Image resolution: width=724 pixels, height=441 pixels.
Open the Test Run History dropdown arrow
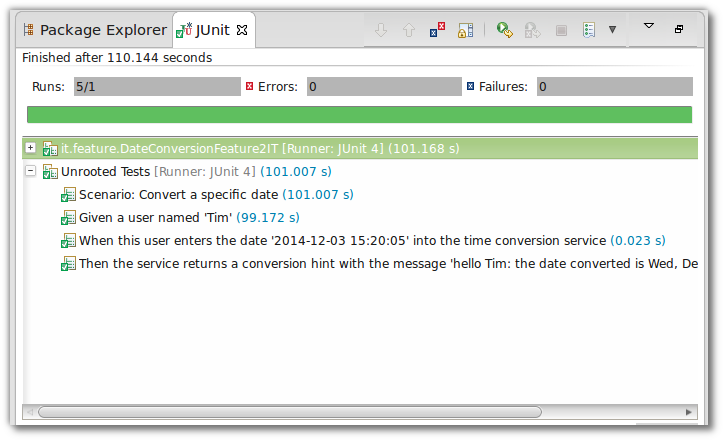(x=612, y=30)
